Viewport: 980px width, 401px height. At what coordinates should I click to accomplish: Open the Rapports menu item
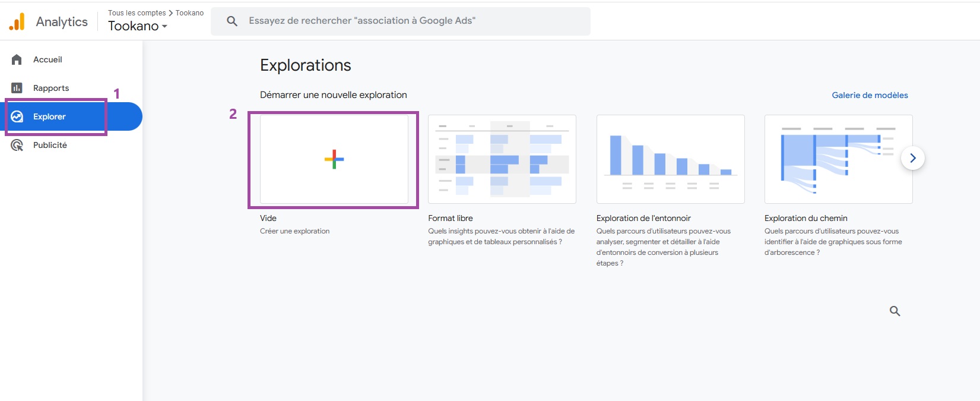click(x=51, y=88)
